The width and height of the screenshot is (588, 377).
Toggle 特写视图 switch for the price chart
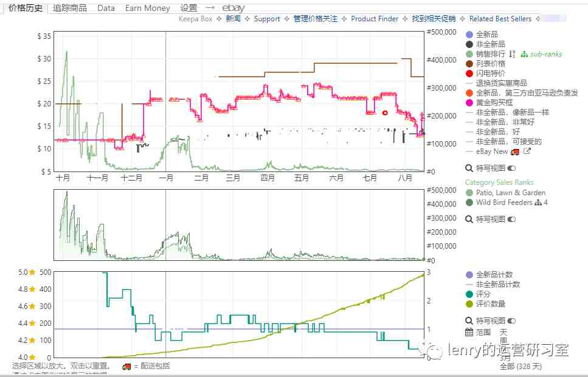[511, 168]
